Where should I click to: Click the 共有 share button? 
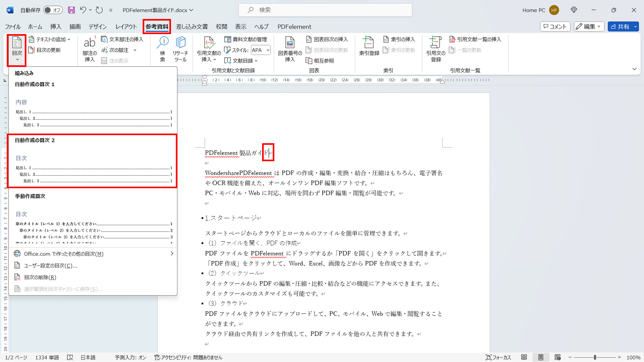pyautogui.click(x=620, y=26)
